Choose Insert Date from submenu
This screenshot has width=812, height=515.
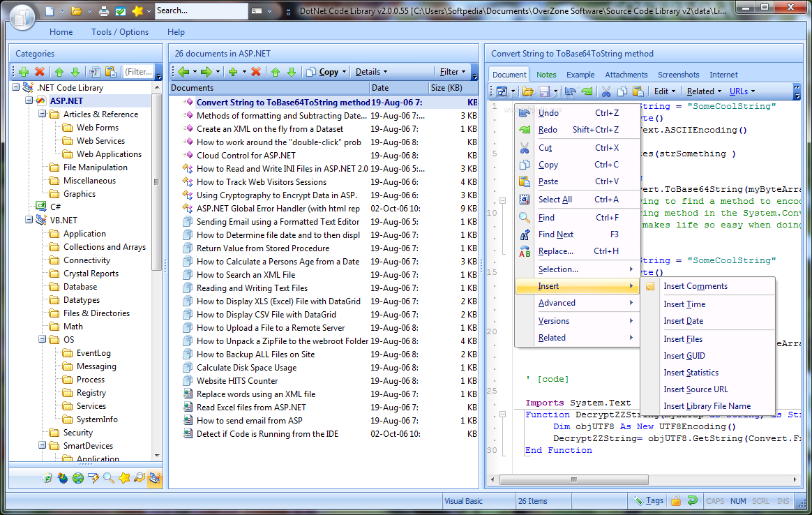coord(707,321)
